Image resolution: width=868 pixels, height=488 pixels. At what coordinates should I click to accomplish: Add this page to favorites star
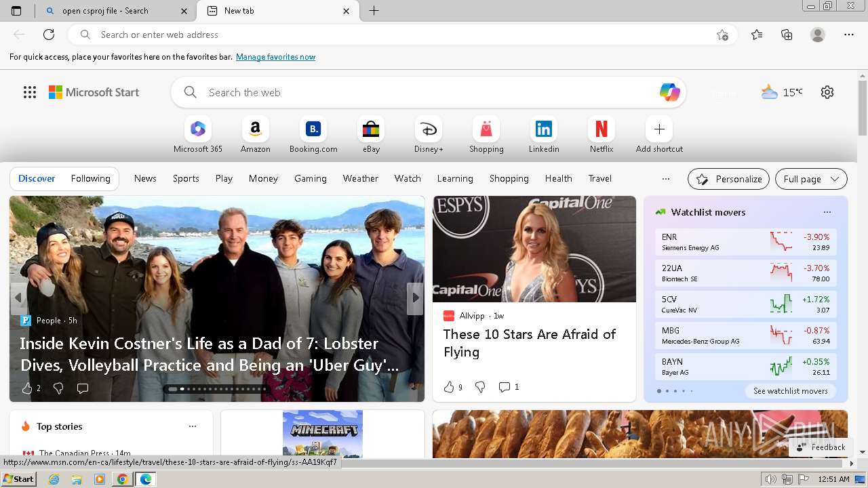click(722, 35)
